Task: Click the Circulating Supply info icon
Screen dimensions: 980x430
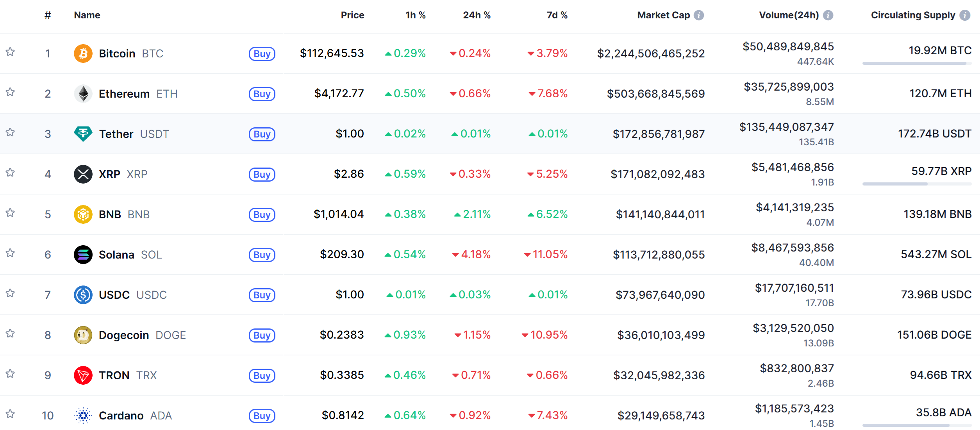Action: click(965, 15)
